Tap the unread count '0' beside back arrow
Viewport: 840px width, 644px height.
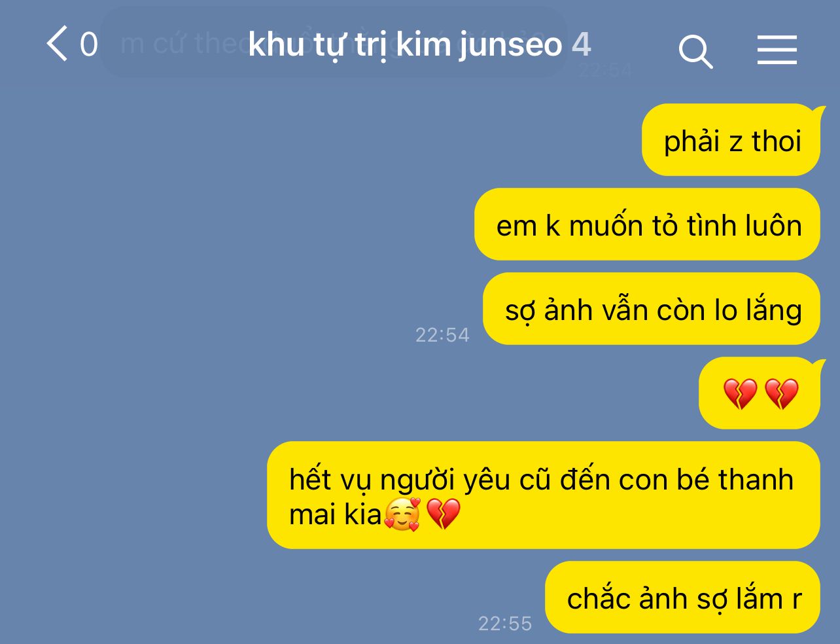tap(89, 45)
